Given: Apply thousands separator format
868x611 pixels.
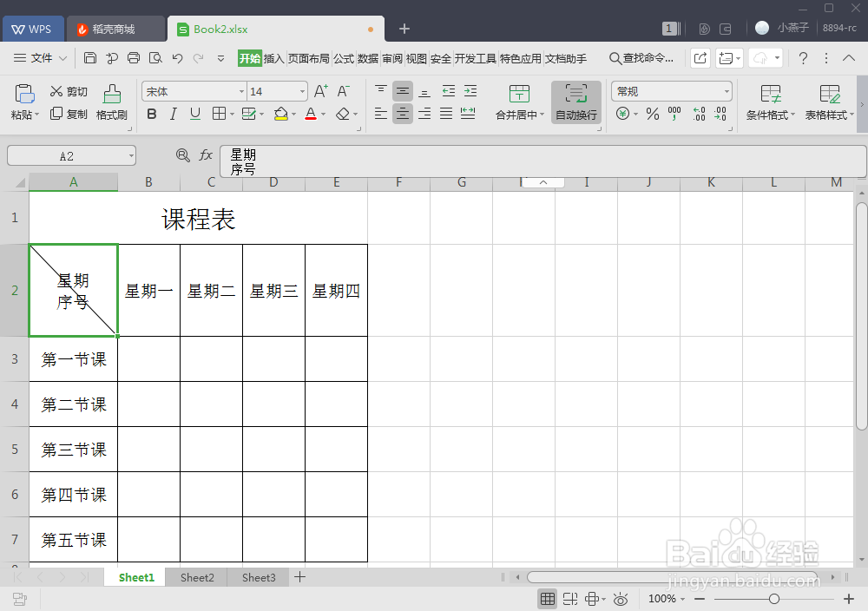Looking at the screenshot, I should coord(674,114).
